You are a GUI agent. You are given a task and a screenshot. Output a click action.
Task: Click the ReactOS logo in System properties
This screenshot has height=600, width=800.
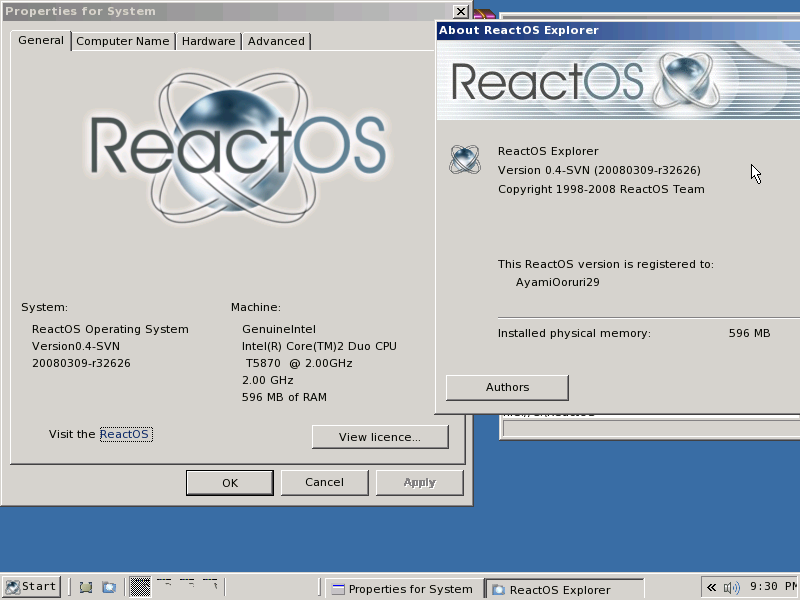coord(238,147)
